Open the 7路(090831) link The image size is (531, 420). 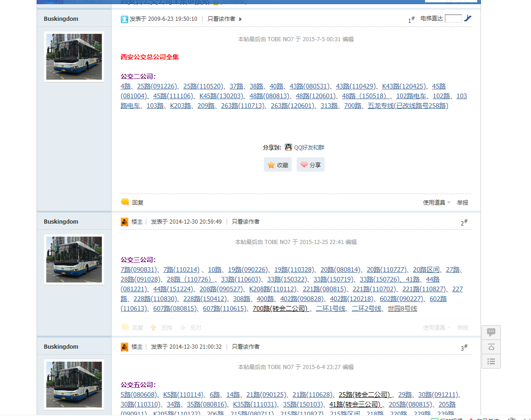[x=139, y=270]
